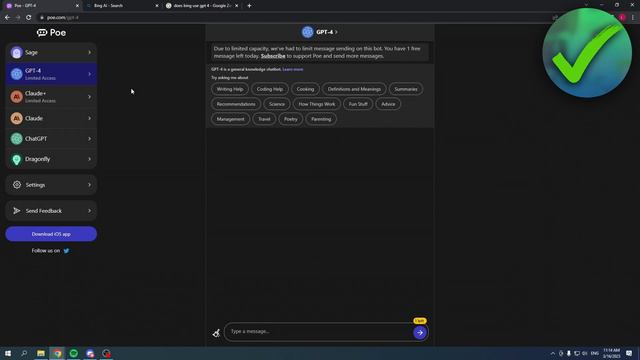Click the Dragonfly bot avatar icon
This screenshot has height=360, width=640.
pos(17,159)
